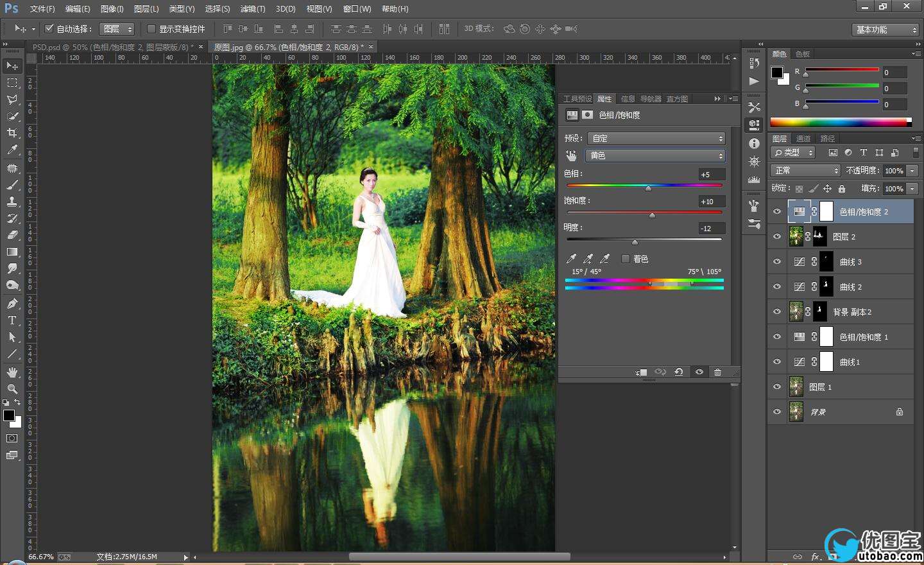Select the Hand tool
Viewport: 924px width, 565px height.
pos(12,372)
